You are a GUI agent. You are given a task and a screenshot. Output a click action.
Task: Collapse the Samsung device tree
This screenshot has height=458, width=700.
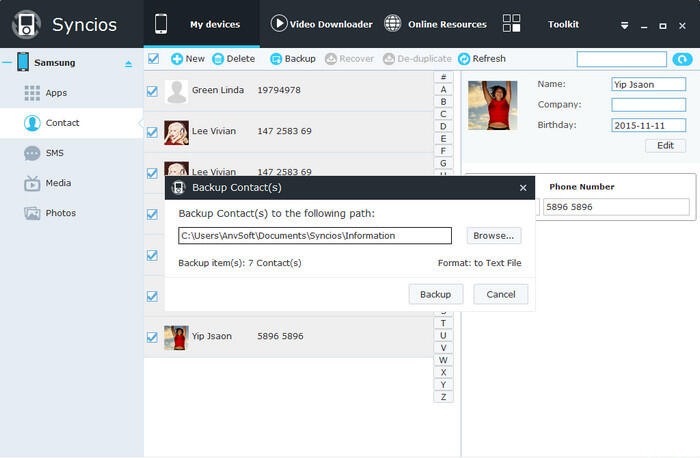[7, 63]
